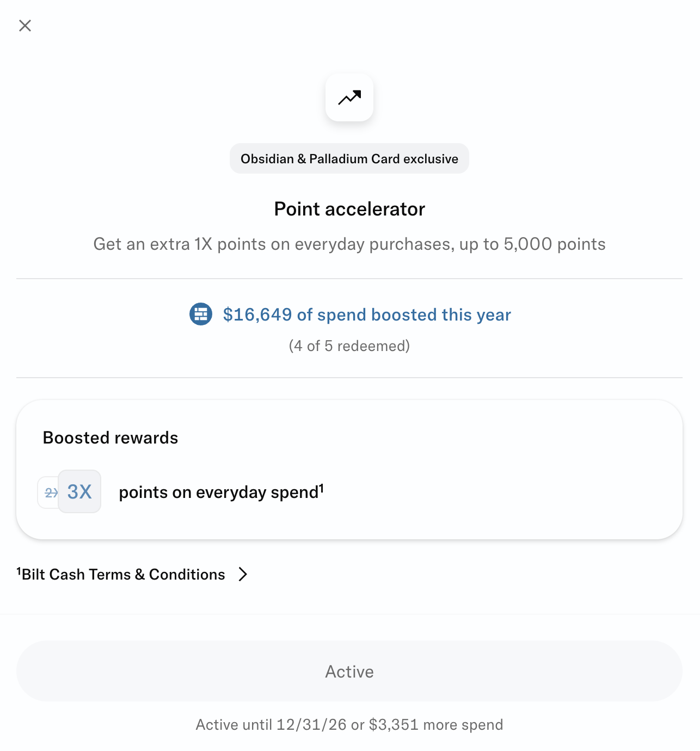Close the Point accelerator dialog
This screenshot has height=751, width=700.
25,26
